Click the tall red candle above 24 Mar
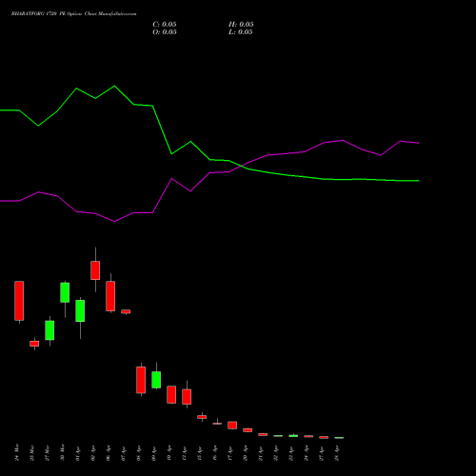Screen dimensions: 476x476 pyautogui.click(x=19, y=301)
